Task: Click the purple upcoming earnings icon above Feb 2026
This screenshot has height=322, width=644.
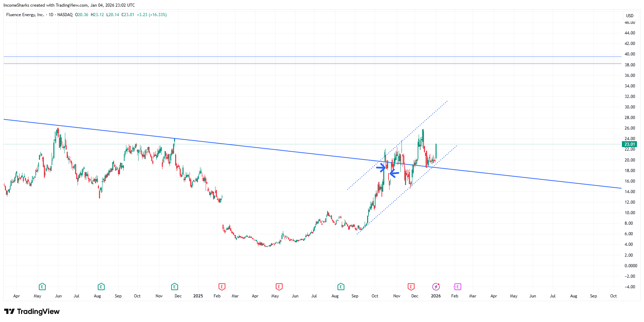Action: (457, 287)
